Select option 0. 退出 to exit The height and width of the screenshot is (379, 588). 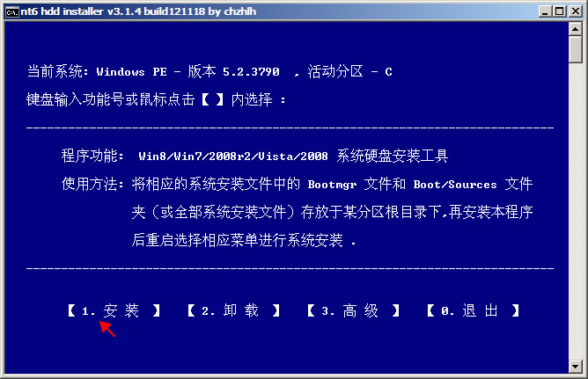click(474, 310)
